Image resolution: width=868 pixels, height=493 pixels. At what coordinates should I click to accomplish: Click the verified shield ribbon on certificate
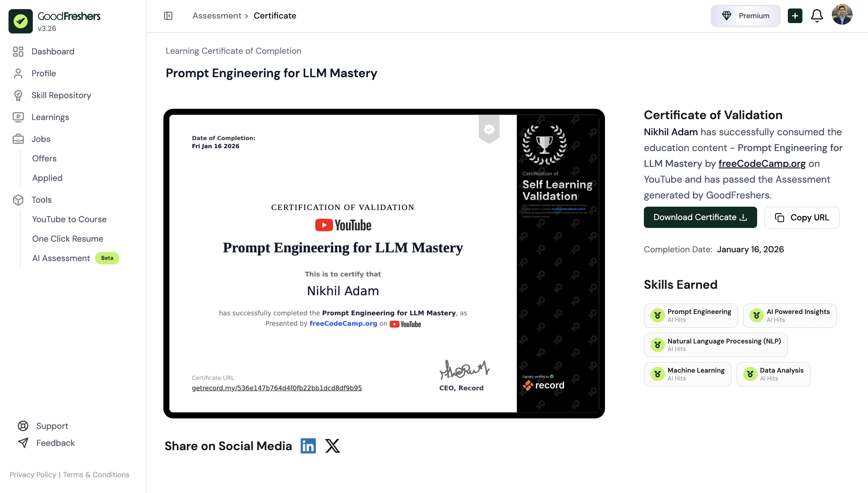489,129
